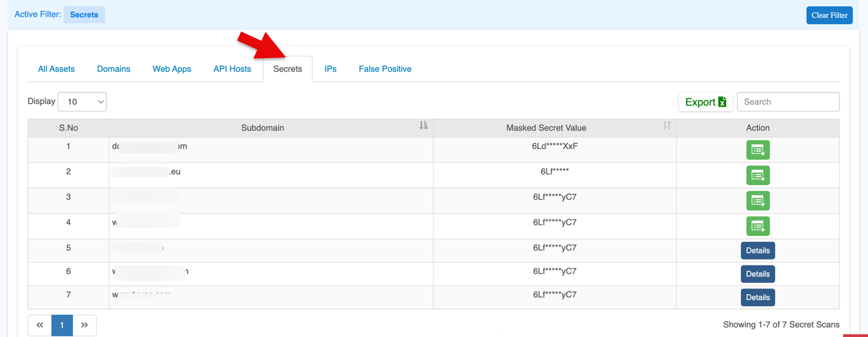Screen dimensions: 868x337
Task: View the False Positive tab
Action: click(x=385, y=69)
